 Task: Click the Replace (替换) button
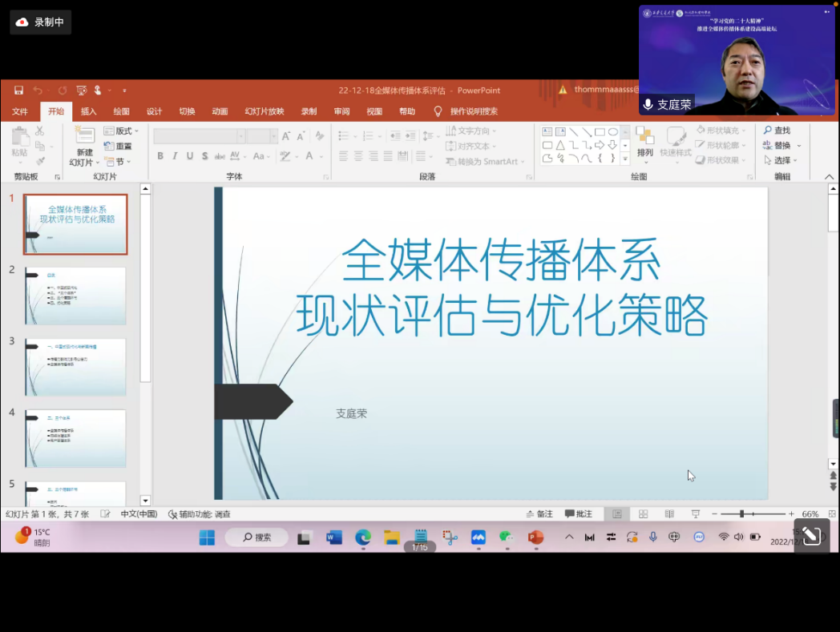click(781, 146)
